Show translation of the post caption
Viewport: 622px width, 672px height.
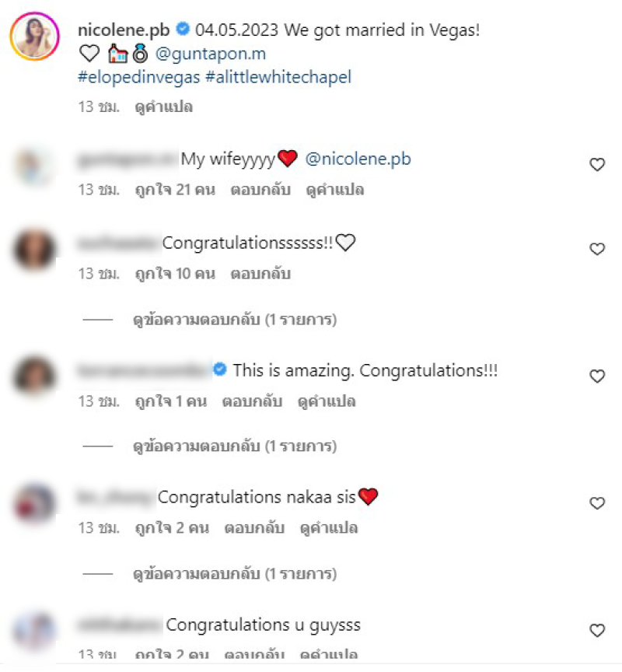coord(163,107)
